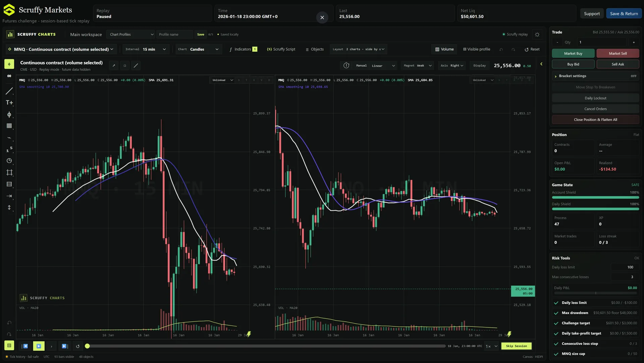Click the small square tool beside the chart title
The image size is (644, 363).
click(x=125, y=65)
